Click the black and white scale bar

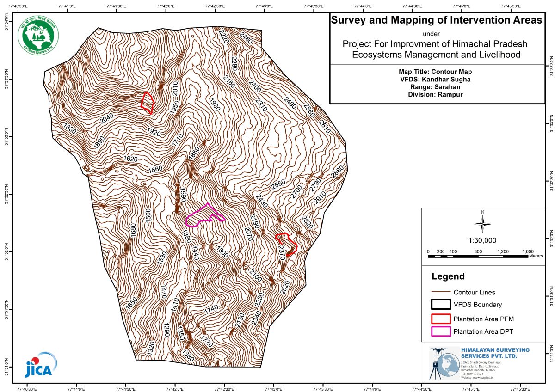(478, 256)
